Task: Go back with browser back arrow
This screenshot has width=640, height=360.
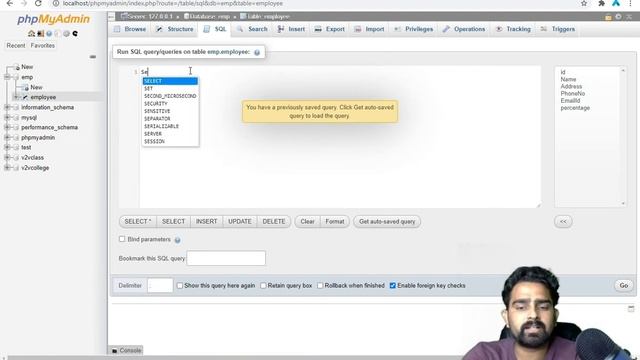Action: 9,3
